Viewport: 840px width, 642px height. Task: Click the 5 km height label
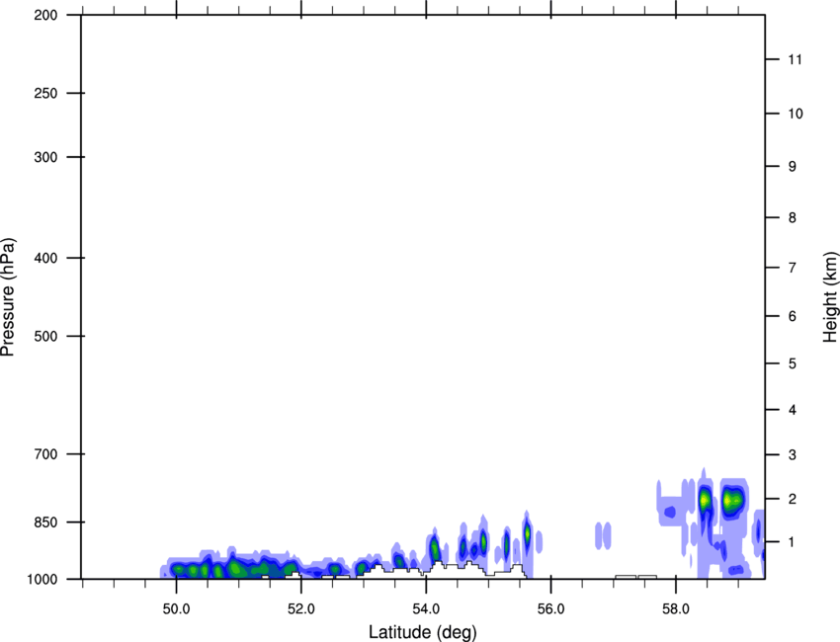[x=792, y=363]
